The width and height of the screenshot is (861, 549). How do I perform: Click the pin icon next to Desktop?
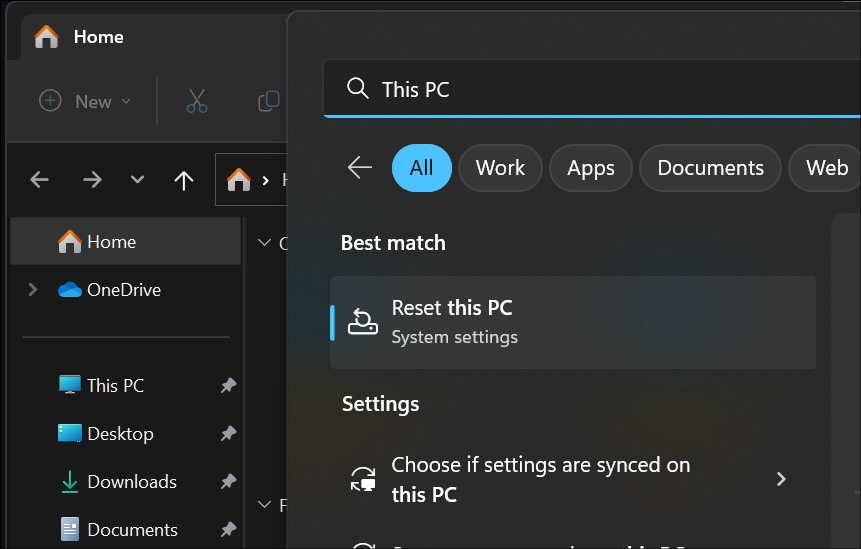coord(228,434)
